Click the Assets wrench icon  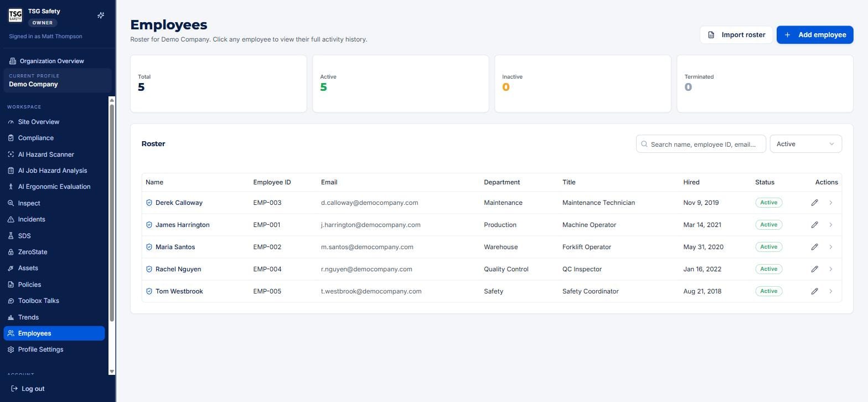coord(11,268)
